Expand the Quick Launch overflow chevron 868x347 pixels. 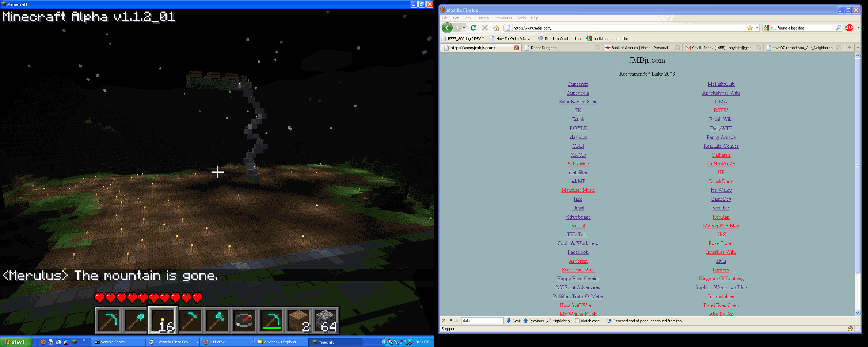point(84,340)
